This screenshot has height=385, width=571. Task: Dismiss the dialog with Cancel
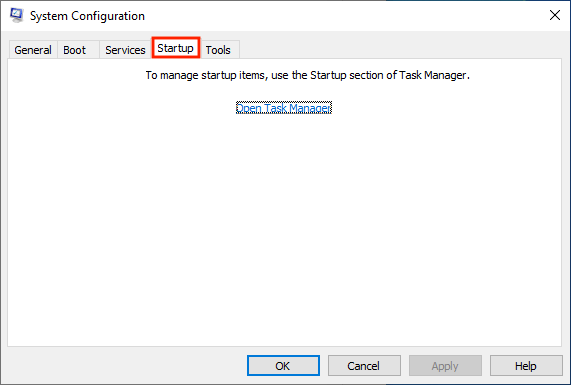click(364, 366)
